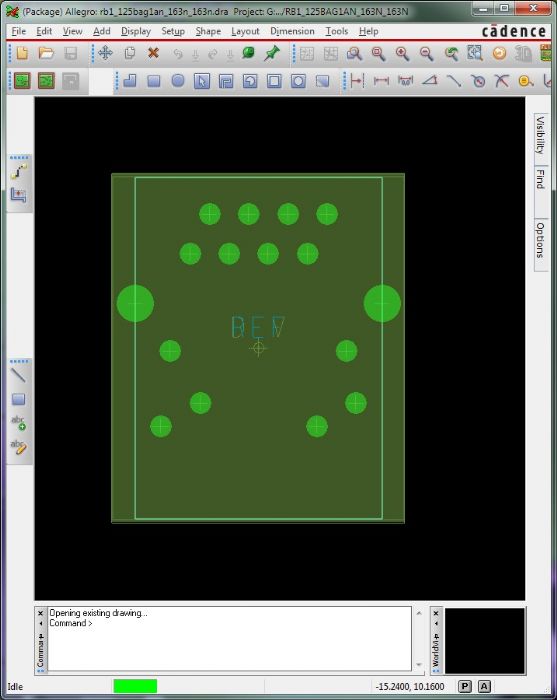This screenshot has width=557, height=700.
Task: Click the Open folder icon
Action: [46, 54]
